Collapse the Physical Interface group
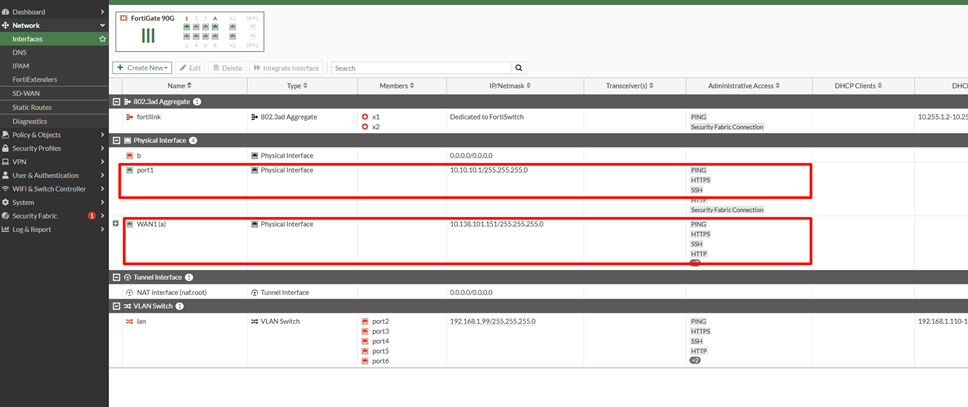The image size is (968, 407). click(116, 140)
